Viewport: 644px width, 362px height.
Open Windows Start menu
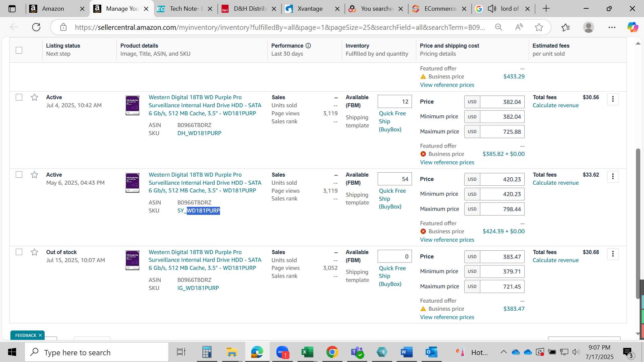[12, 352]
